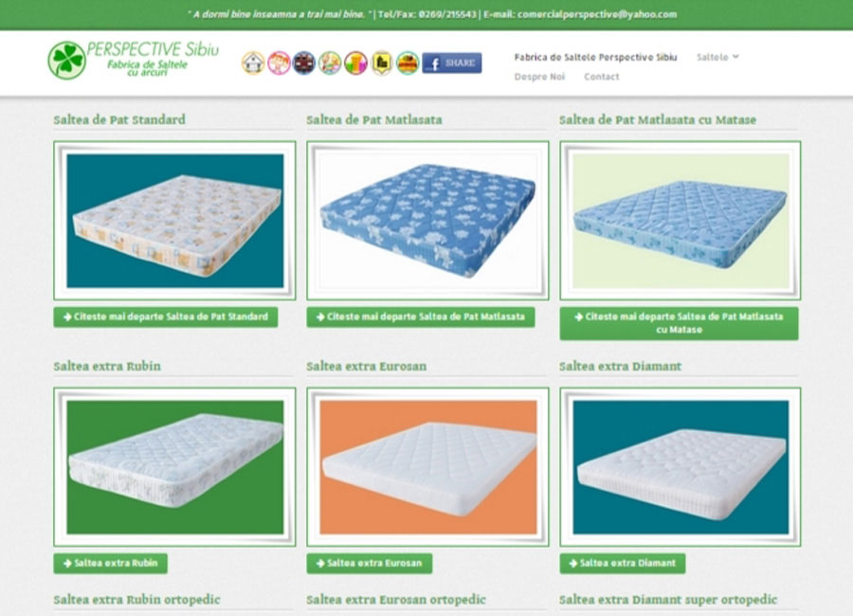Click the yellow shield building icon
This screenshot has height=616, width=853.
tap(382, 63)
